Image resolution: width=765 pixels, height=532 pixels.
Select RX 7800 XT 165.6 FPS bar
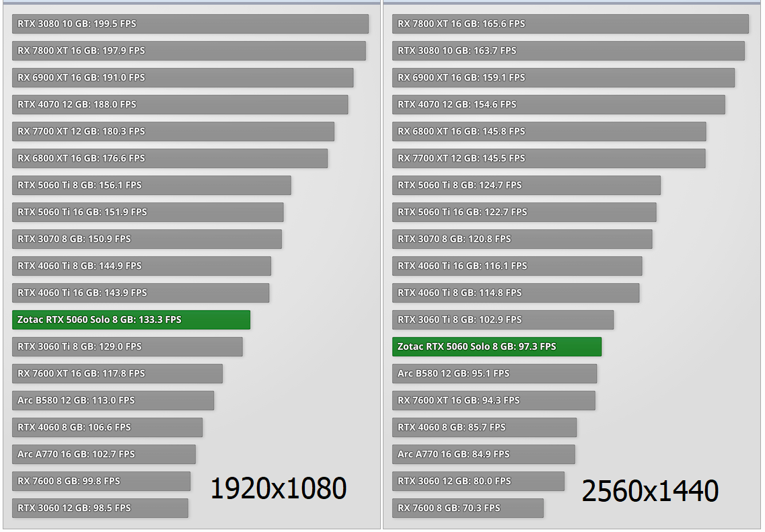tap(571, 24)
